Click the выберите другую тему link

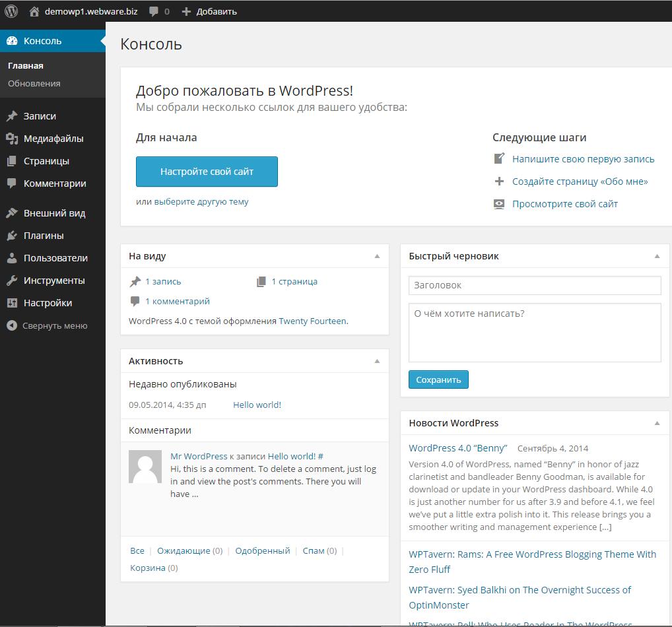click(201, 201)
